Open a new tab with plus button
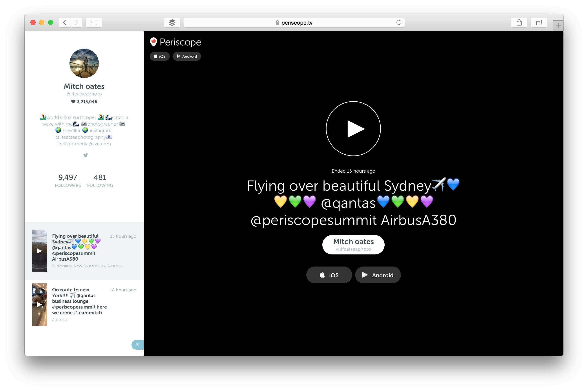The width and height of the screenshot is (588, 391). (558, 26)
